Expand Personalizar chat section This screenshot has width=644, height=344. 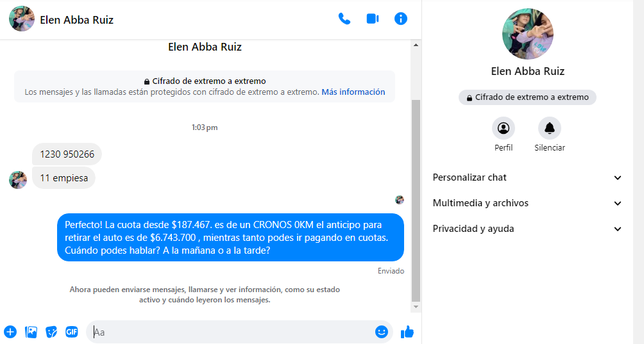(x=527, y=177)
